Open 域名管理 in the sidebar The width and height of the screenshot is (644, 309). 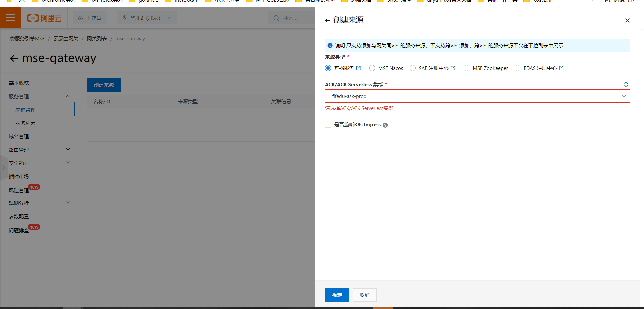click(19, 136)
